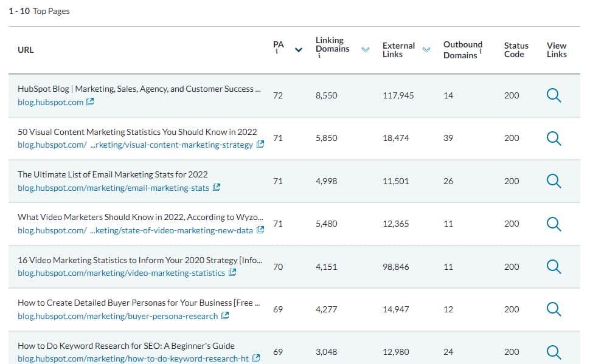
Task: Click linking domains value 5,850
Action: (326, 138)
